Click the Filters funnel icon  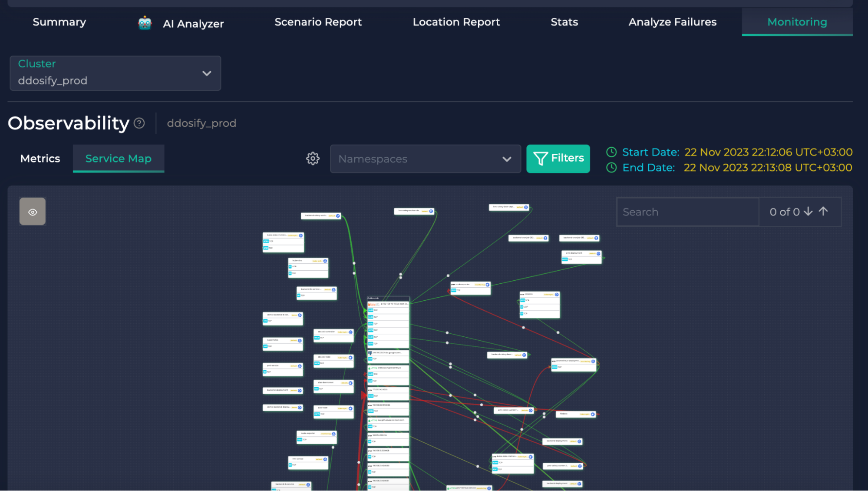pyautogui.click(x=541, y=158)
